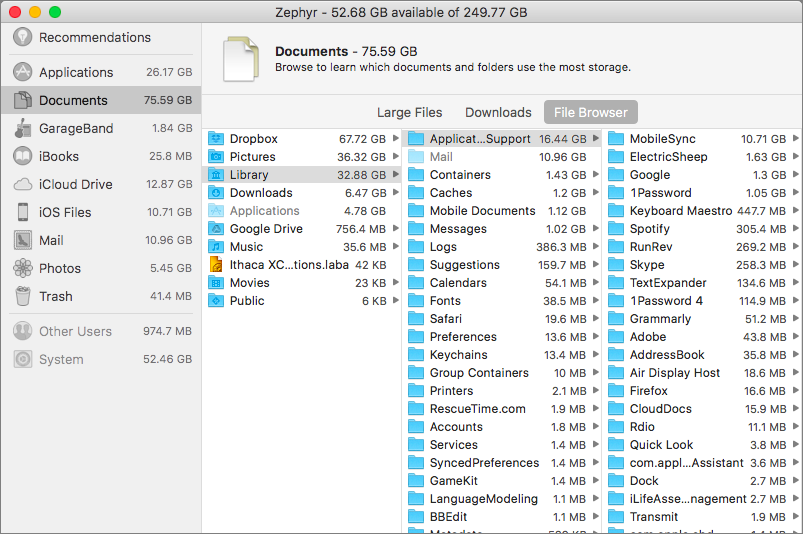This screenshot has height=534, width=803.
Task: Select the iCloud Drive cloud icon
Action: [x=22, y=184]
